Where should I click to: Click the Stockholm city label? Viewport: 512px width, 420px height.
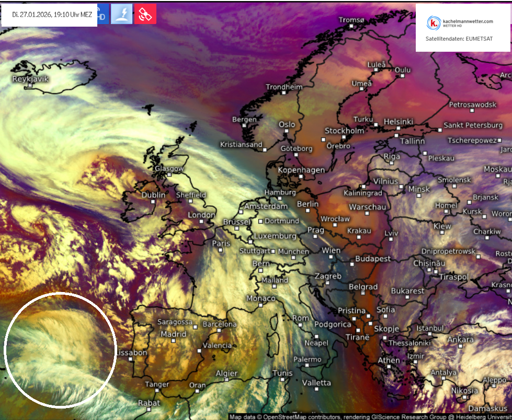[x=344, y=131]
